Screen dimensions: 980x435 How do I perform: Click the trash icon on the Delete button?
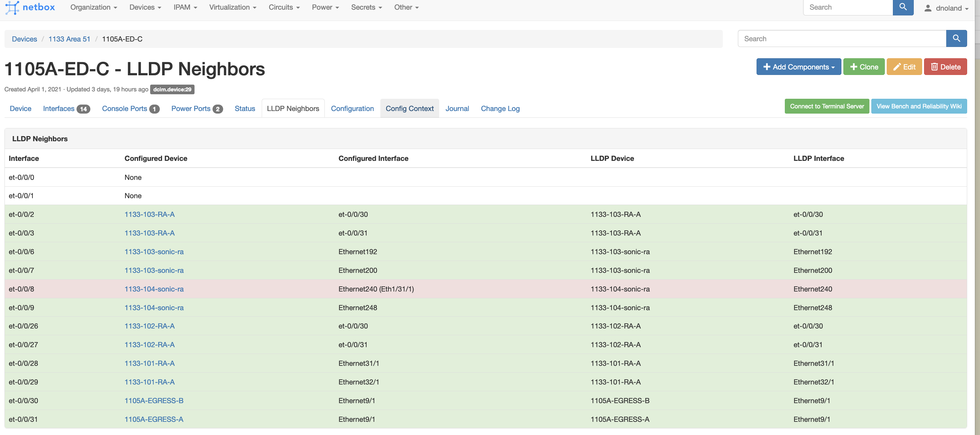tap(934, 66)
